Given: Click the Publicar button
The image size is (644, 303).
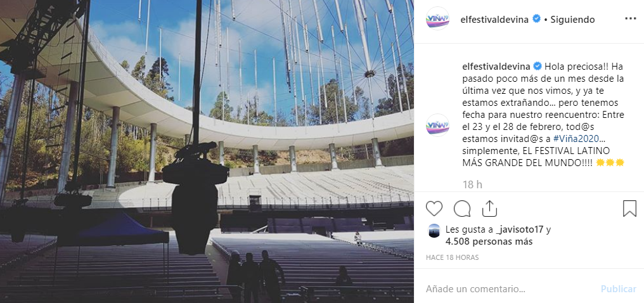Looking at the screenshot, I should (619, 288).
